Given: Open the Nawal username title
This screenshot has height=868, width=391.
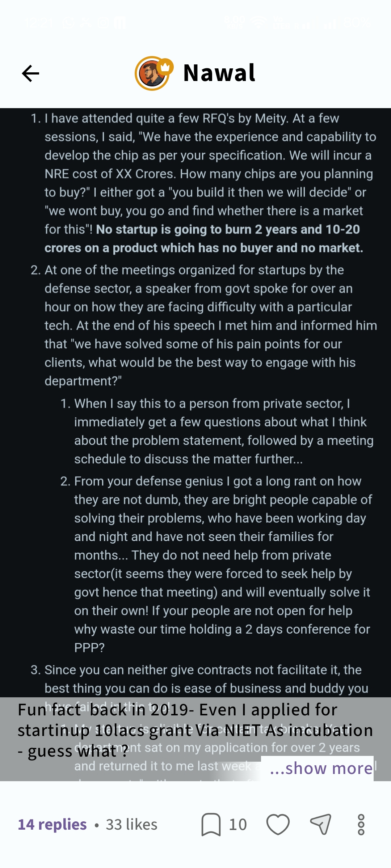Looking at the screenshot, I should pyautogui.click(x=219, y=73).
